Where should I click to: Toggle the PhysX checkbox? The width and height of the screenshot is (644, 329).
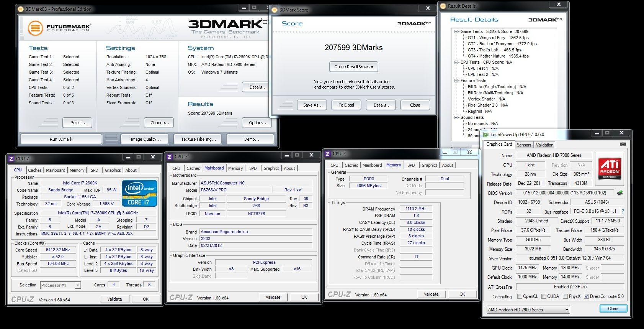point(565,296)
